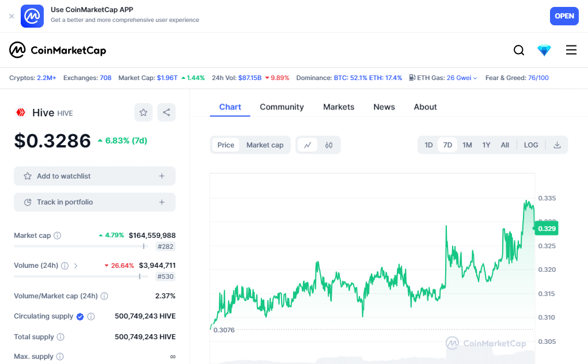Open the hamburger menu
The image size is (588, 364).
click(x=571, y=50)
